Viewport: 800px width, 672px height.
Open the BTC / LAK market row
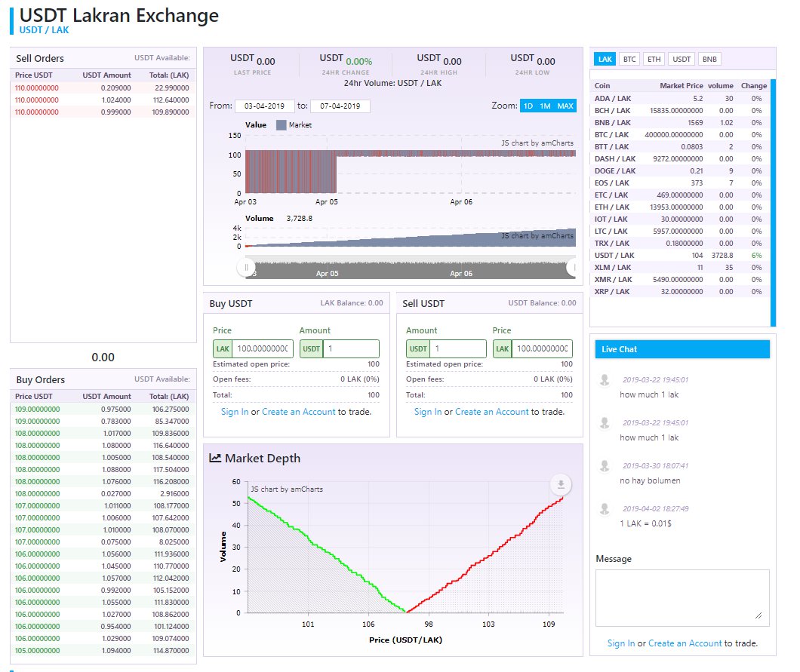pyautogui.click(x=680, y=134)
